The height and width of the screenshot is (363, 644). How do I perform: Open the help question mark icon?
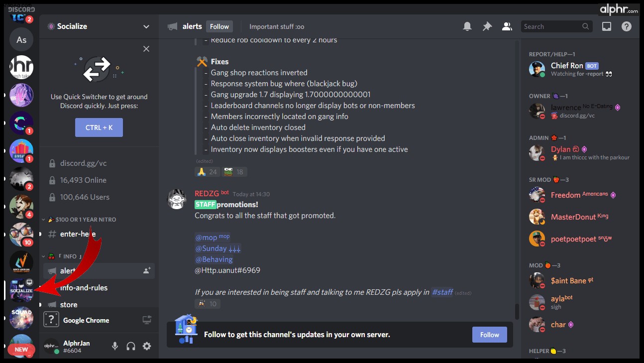click(x=627, y=26)
